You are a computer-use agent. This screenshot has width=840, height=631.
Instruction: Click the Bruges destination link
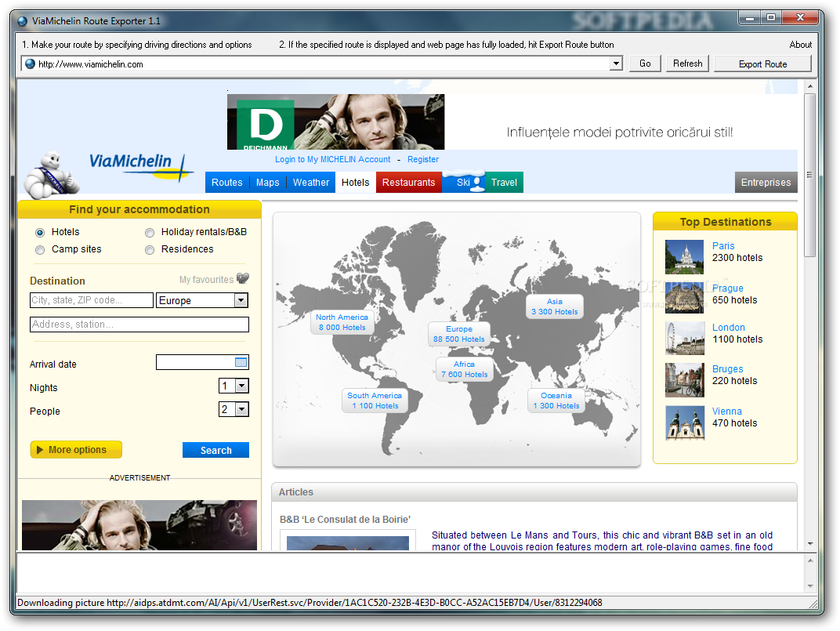click(x=727, y=369)
